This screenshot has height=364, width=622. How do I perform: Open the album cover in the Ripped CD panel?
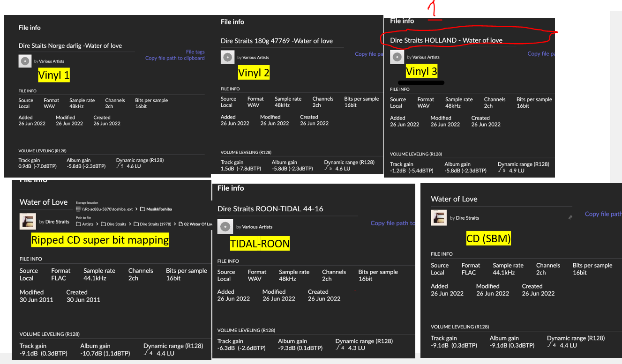point(28,221)
